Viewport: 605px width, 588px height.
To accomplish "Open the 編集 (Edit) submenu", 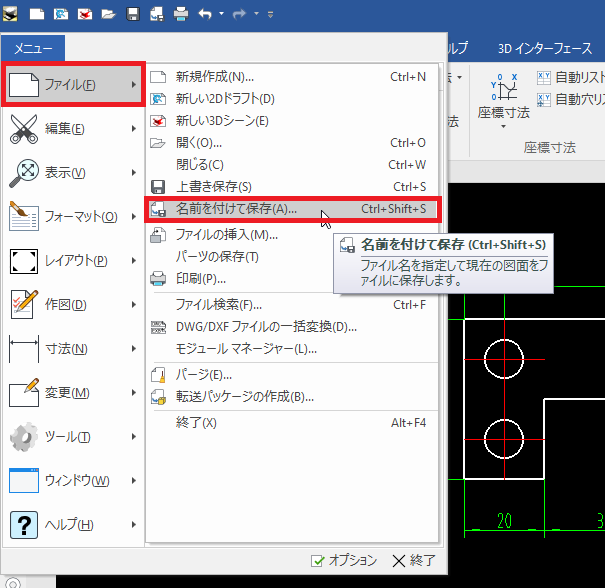I will (71, 128).
